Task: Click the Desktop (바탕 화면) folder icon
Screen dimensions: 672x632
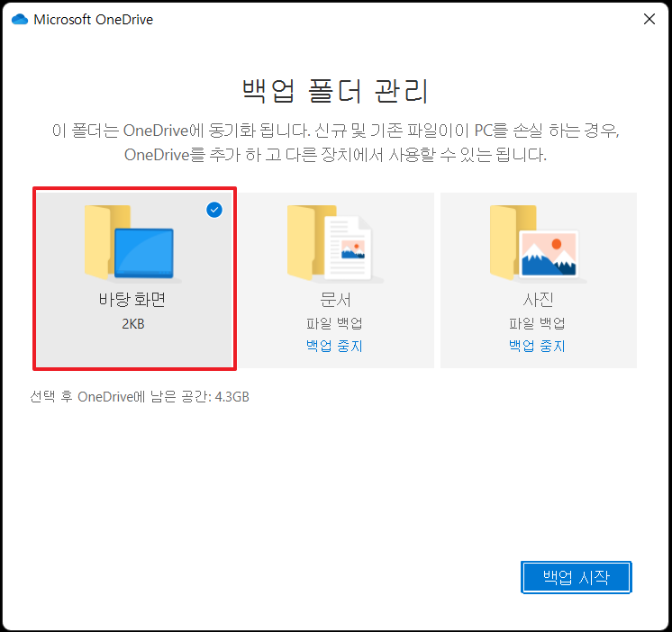Action: point(132,243)
